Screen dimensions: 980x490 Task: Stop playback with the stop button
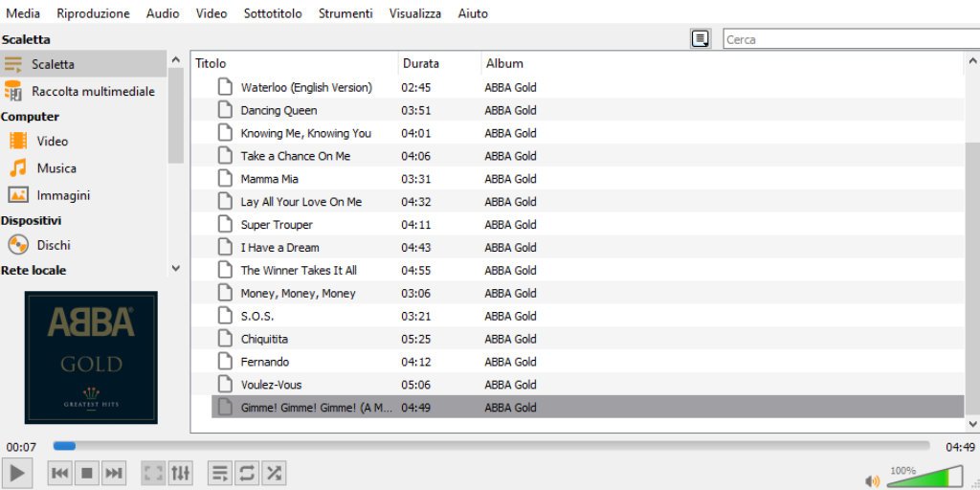[87, 473]
